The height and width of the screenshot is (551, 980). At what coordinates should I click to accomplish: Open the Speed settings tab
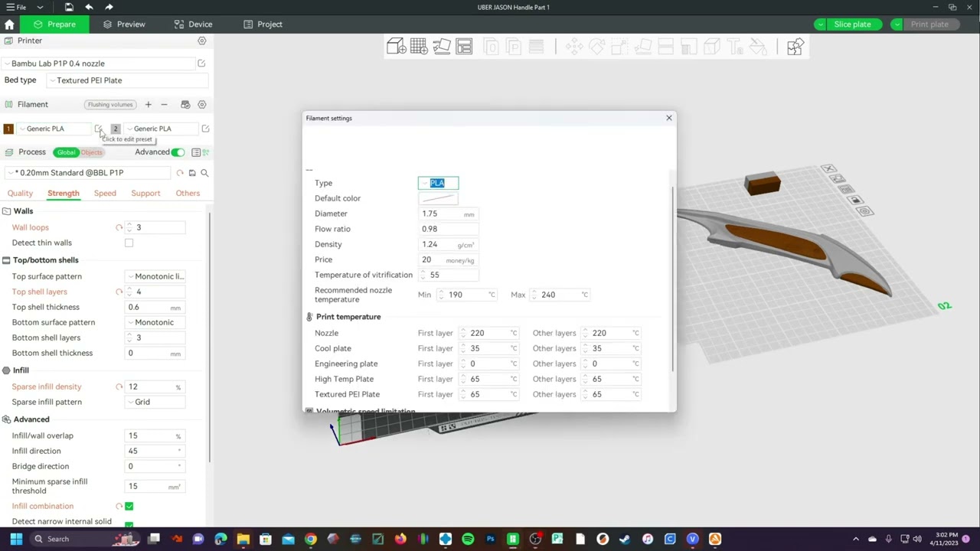pyautogui.click(x=105, y=193)
